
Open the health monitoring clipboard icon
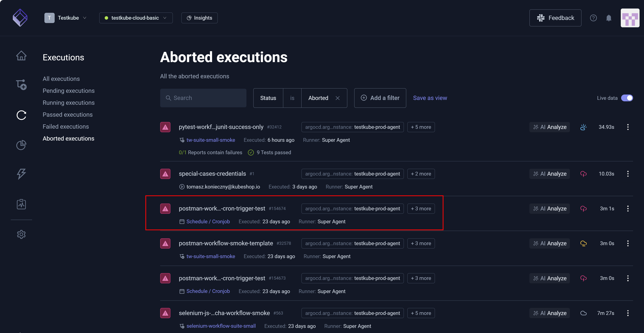click(x=21, y=204)
